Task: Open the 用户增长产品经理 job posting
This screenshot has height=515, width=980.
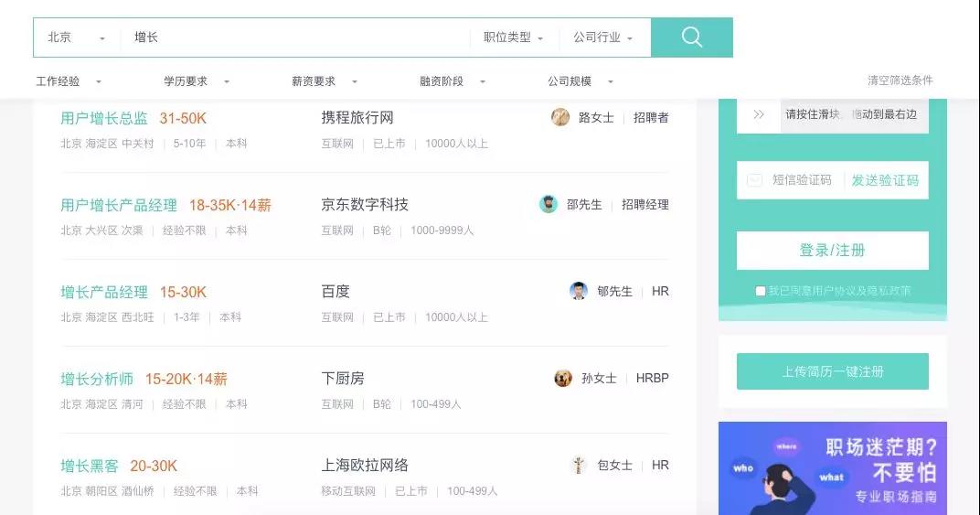Action: (x=119, y=205)
